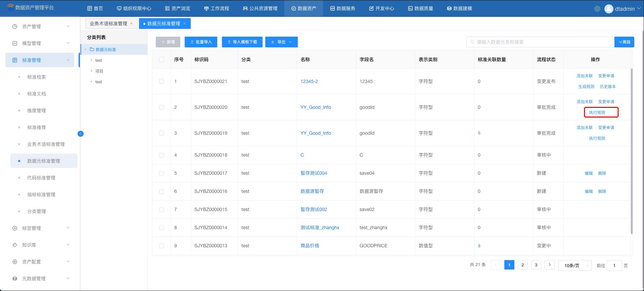644x291 pixels.
Task: Select the checkbox for row SJYBZ0000017
Action: pyautogui.click(x=162, y=173)
